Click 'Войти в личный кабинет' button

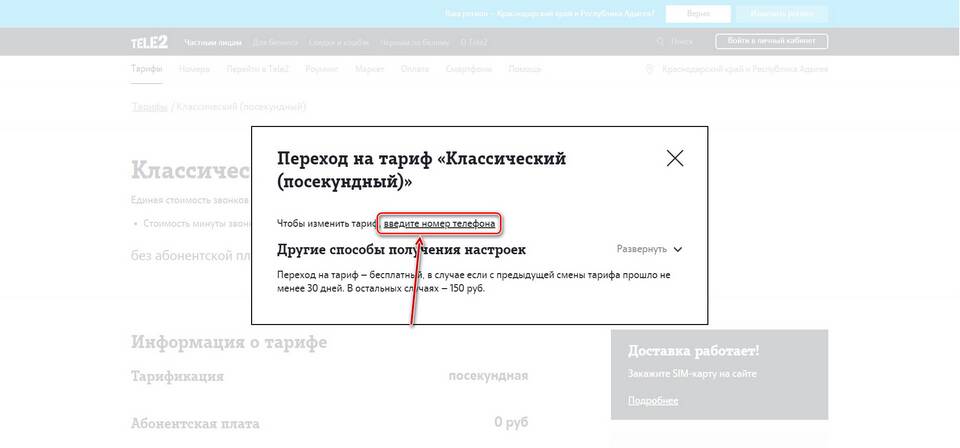(771, 41)
